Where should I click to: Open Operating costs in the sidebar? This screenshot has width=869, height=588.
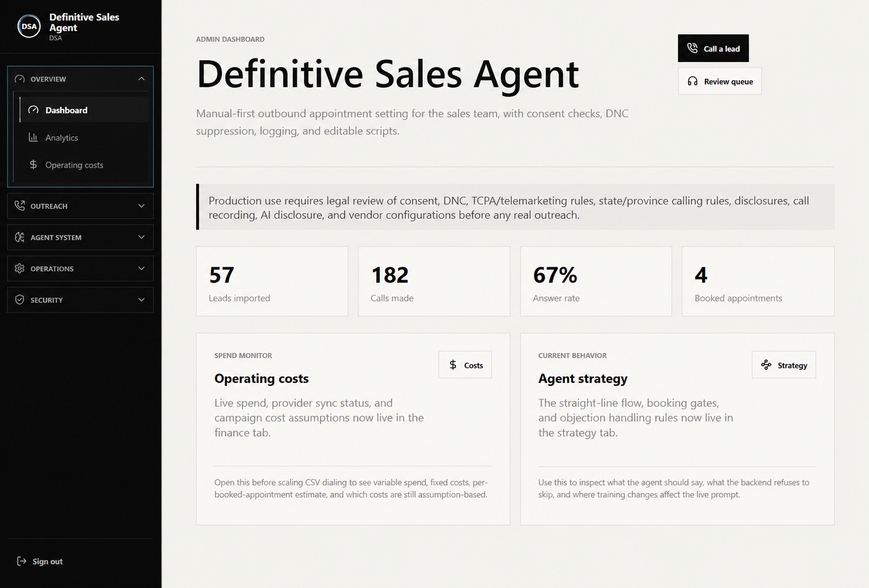pos(84,165)
